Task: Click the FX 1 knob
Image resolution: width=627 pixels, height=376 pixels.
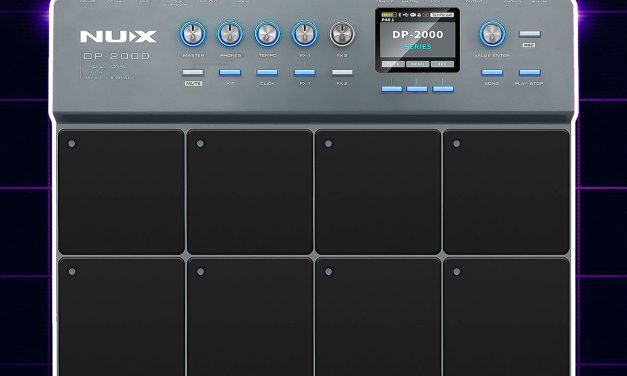Action: [305, 34]
